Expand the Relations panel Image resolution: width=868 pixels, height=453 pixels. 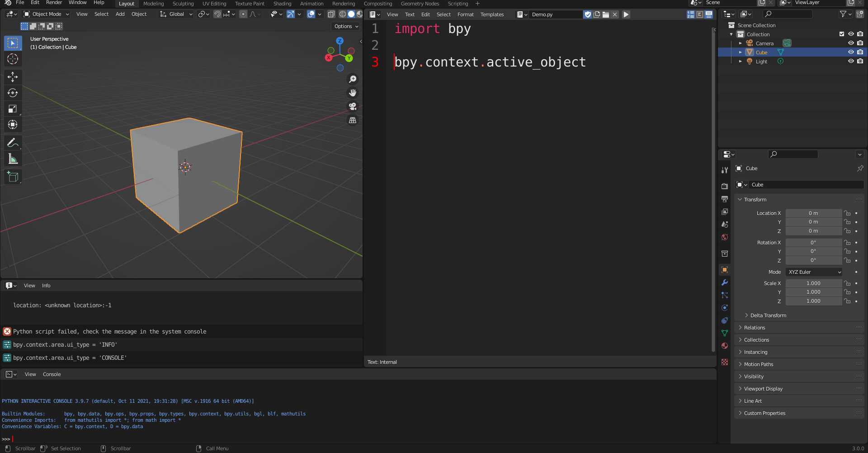tap(755, 328)
